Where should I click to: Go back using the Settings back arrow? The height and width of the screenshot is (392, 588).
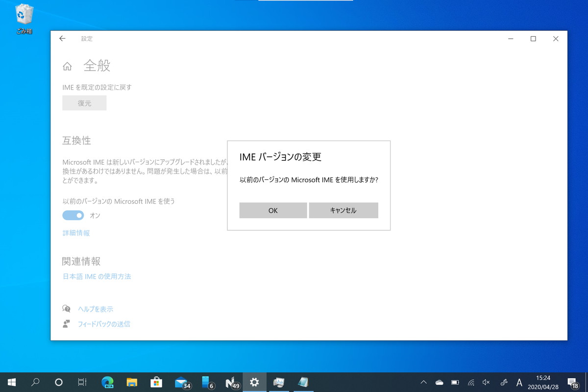62,39
